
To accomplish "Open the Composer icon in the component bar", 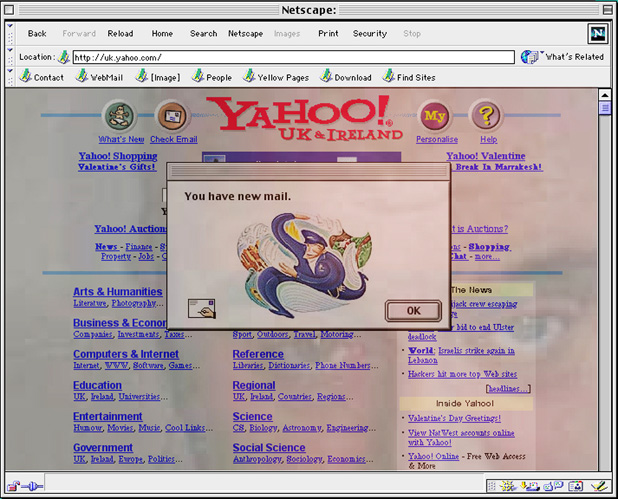I will pyautogui.click(x=599, y=486).
